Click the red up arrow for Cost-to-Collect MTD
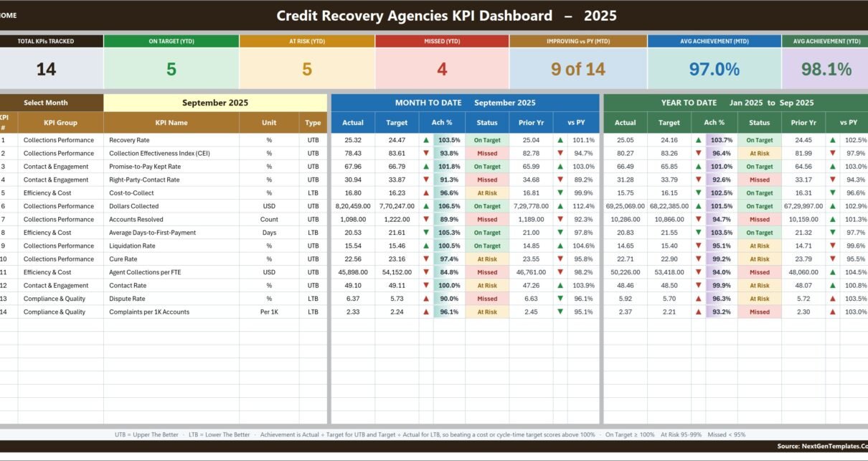Screen dimensions: 868x461 tap(426, 192)
